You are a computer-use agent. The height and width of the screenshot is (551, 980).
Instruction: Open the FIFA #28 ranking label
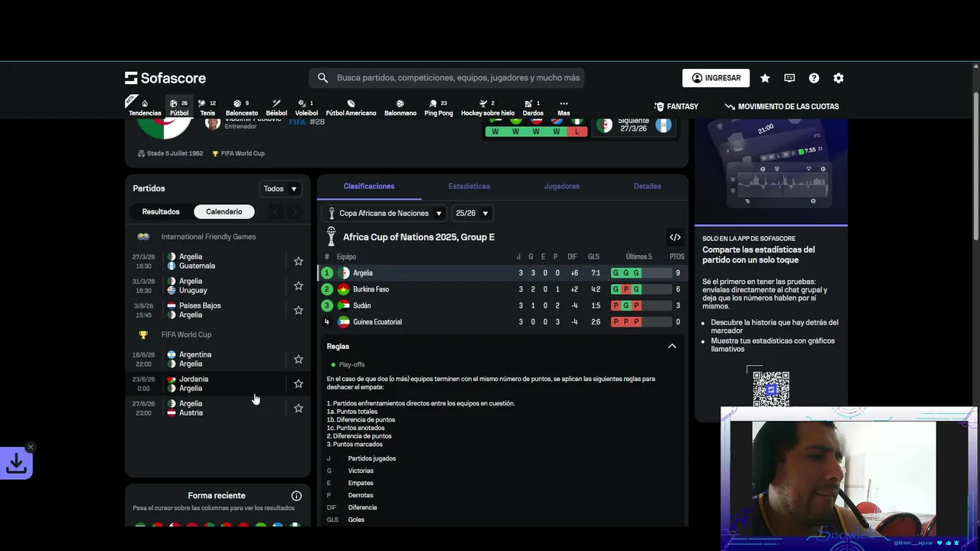pyautogui.click(x=307, y=122)
